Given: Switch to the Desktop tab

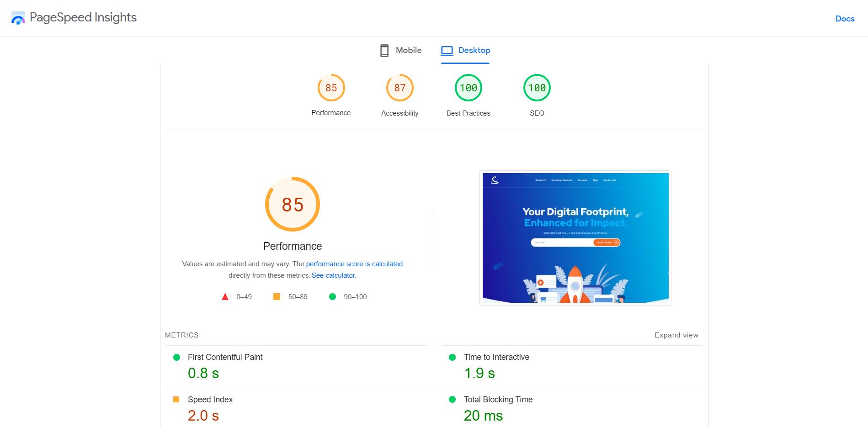Looking at the screenshot, I should click(x=465, y=51).
